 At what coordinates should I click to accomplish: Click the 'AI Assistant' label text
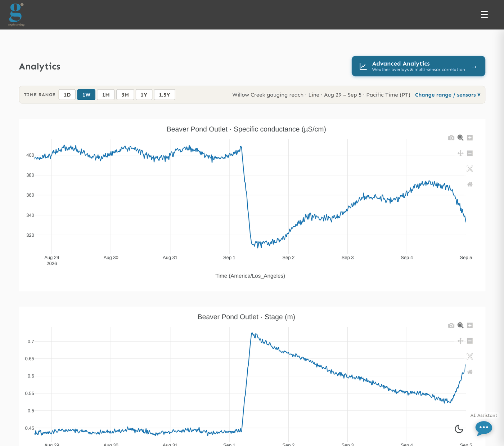pyautogui.click(x=484, y=415)
